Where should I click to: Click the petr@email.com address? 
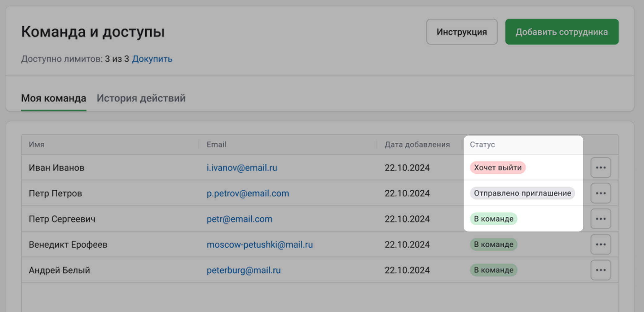(x=239, y=219)
